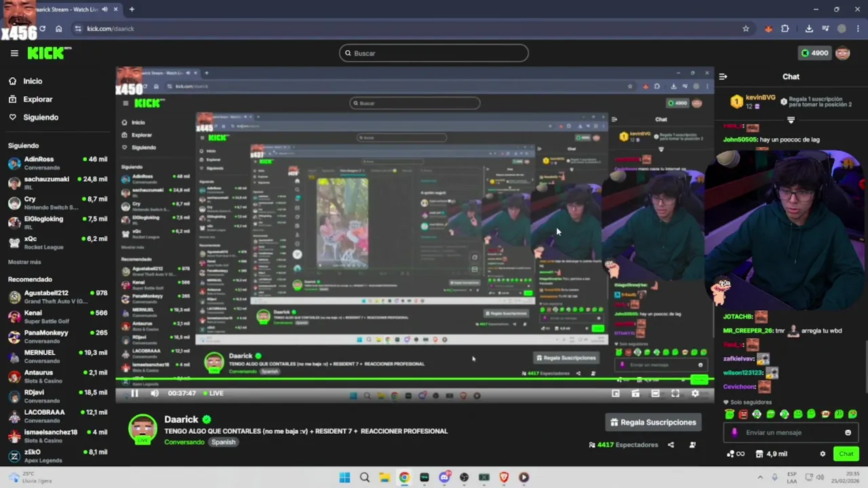This screenshot has height=488, width=868.
Task: Bookmark this page with star icon
Action: 746,28
